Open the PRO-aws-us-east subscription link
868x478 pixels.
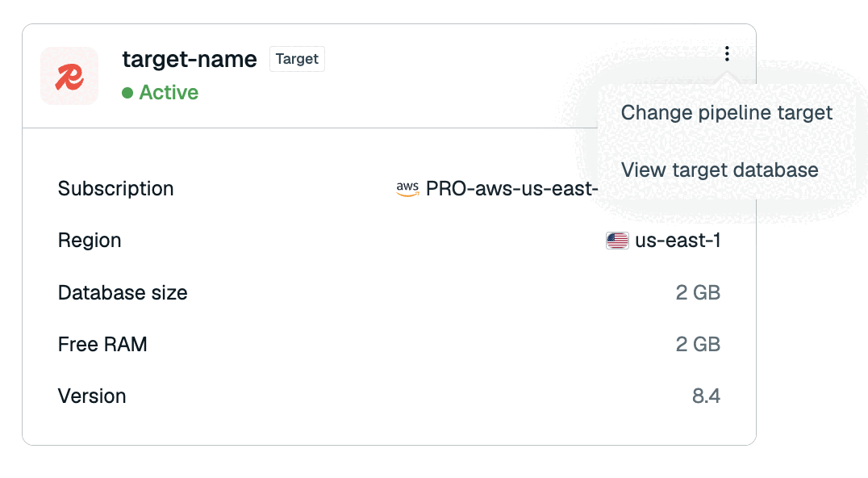pyautogui.click(x=511, y=189)
